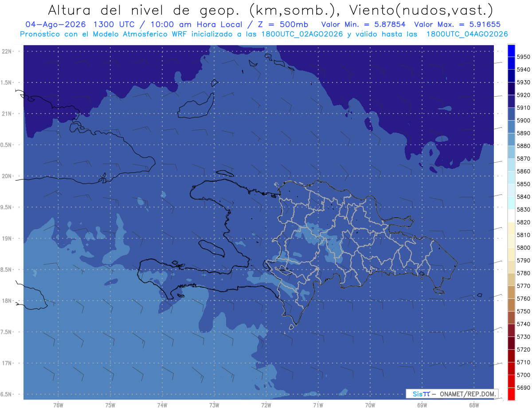The image size is (532, 411).
Task: Pick the white color bar segment between 5830 and 5820
Action: pyautogui.click(x=511, y=215)
